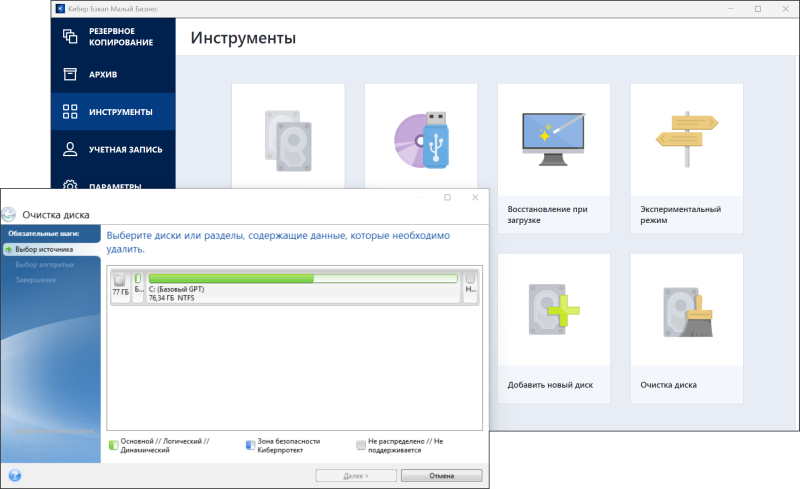Click the two-disk clone tool tile
This screenshot has height=489, width=800.
(288, 138)
